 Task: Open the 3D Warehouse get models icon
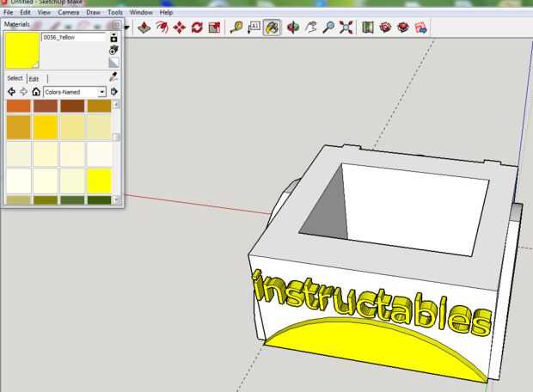[x=385, y=28]
